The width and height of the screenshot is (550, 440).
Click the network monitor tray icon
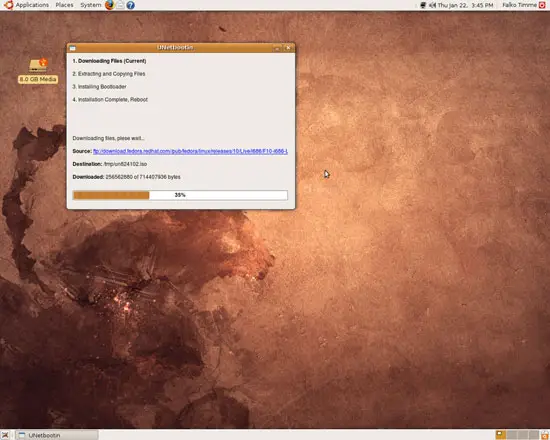click(x=423, y=5)
